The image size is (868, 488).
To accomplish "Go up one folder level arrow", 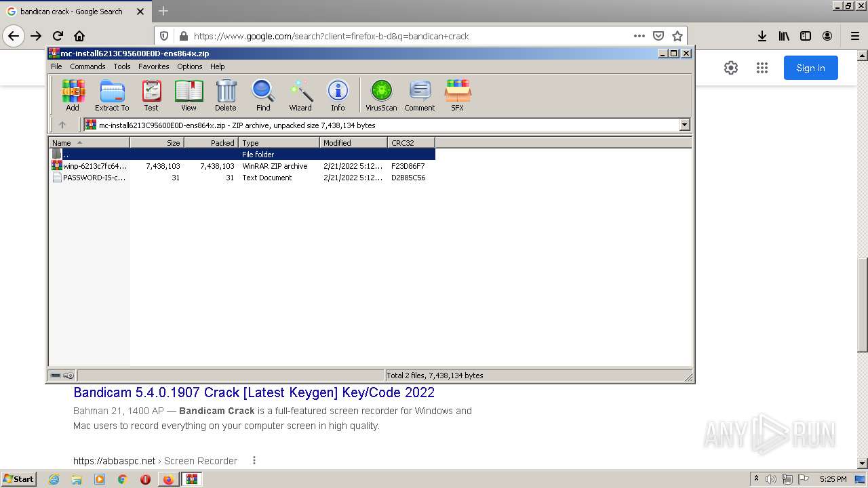I will [62, 125].
